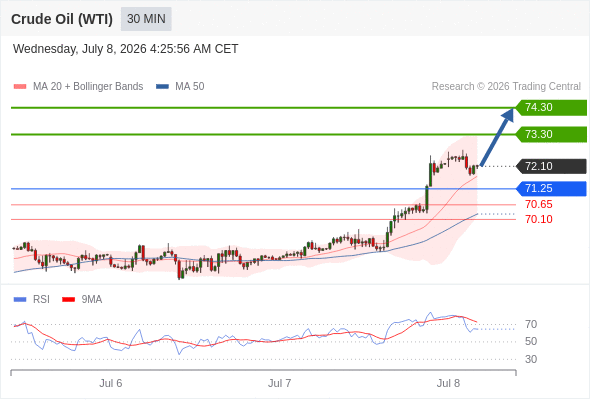This screenshot has height=400, width=590.
Task: Select the 71.25 blue pivot price tag
Action: (551, 189)
